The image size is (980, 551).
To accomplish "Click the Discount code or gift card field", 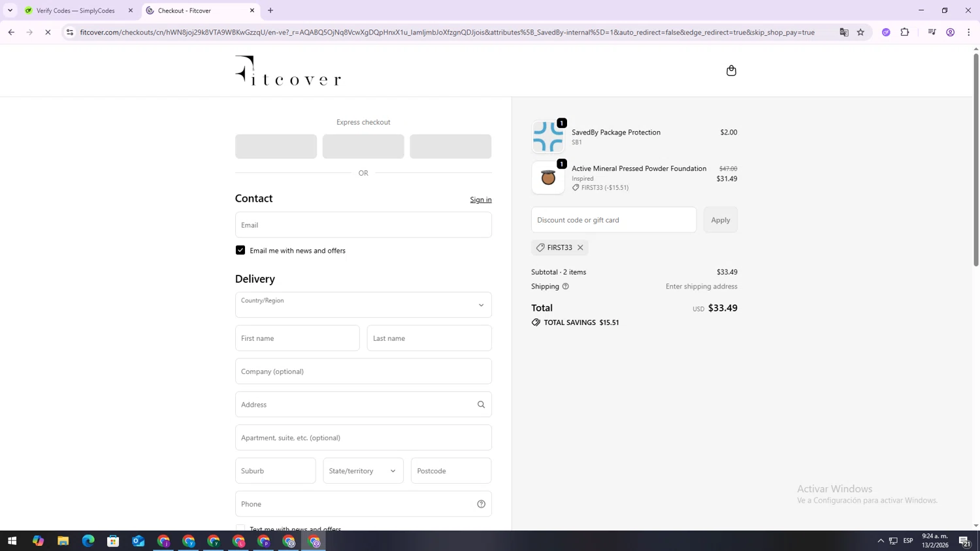I will click(613, 220).
